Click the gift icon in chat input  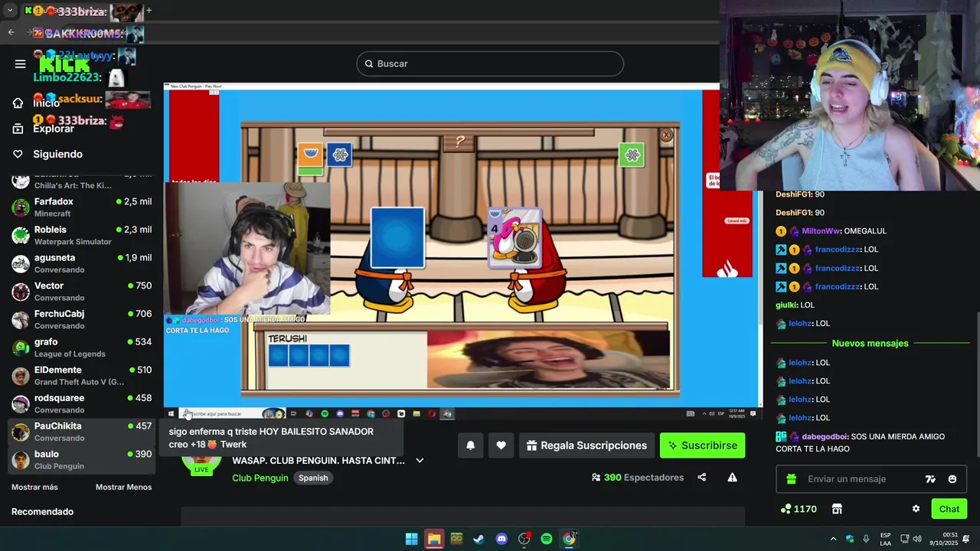pyautogui.click(x=792, y=479)
